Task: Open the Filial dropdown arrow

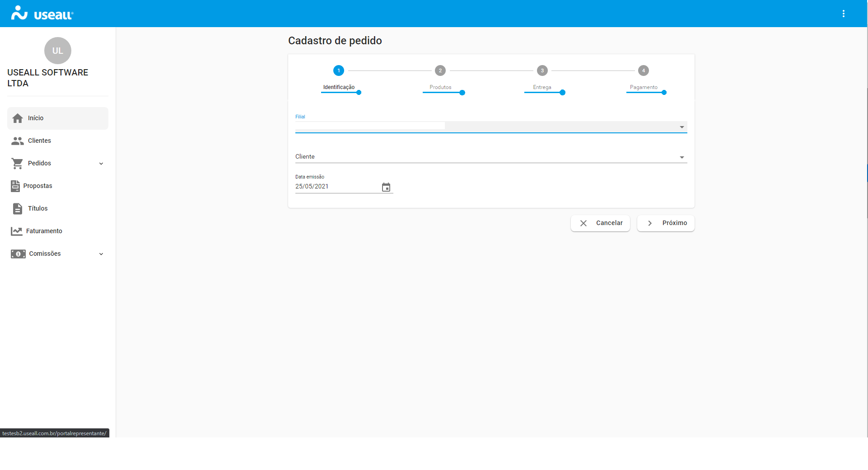Action: point(682,127)
